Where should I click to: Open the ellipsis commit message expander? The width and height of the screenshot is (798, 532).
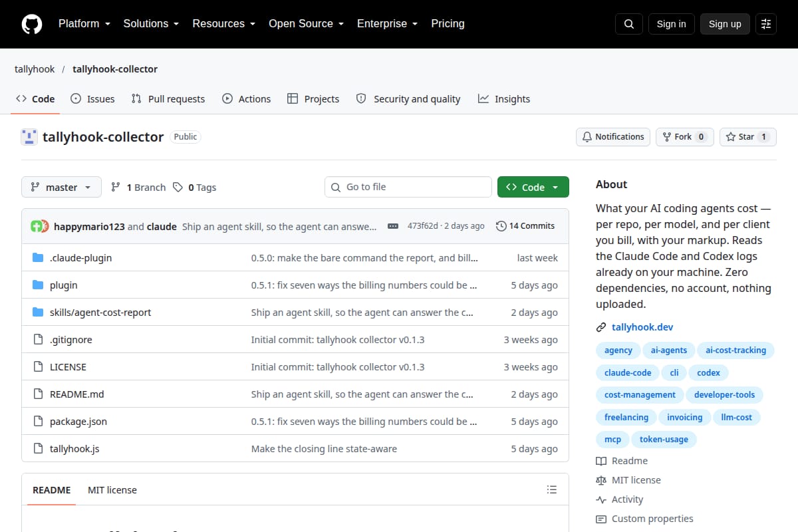click(x=393, y=226)
